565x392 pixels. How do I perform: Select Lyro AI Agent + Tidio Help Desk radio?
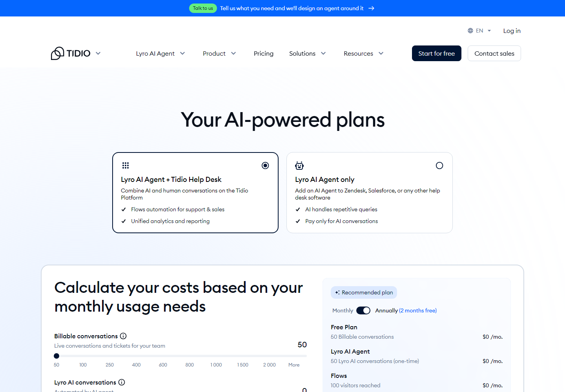click(265, 165)
